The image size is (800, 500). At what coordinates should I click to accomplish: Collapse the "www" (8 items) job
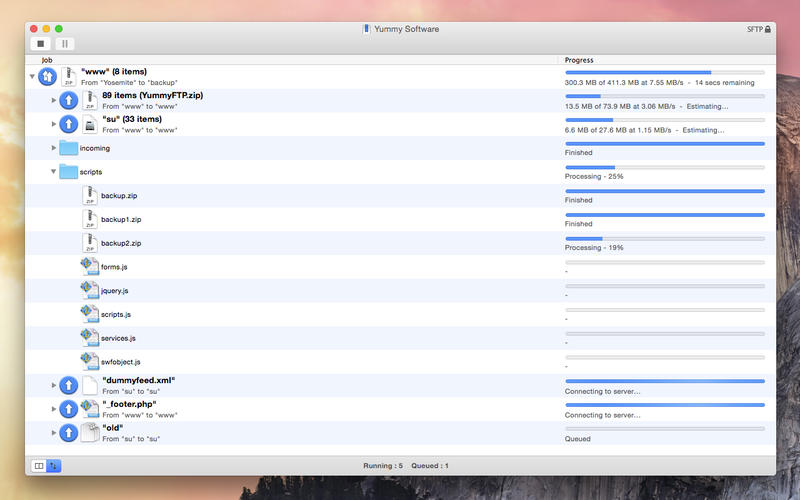coord(32,76)
